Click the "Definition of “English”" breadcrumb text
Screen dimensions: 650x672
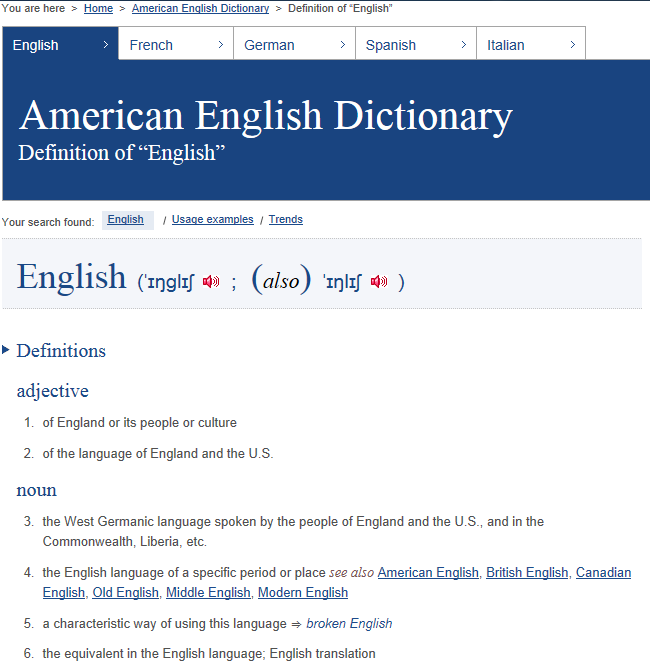click(x=340, y=9)
